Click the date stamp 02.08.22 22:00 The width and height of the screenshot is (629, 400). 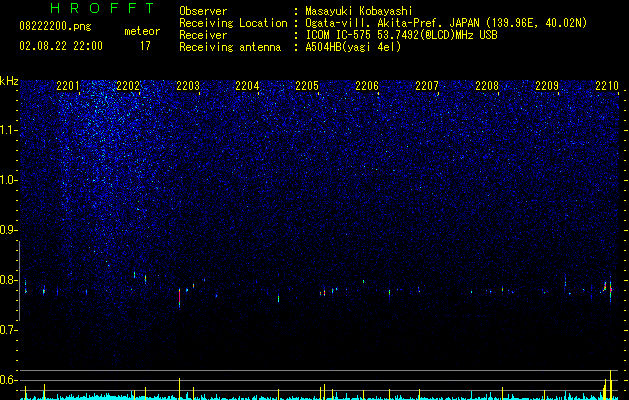tap(61, 46)
